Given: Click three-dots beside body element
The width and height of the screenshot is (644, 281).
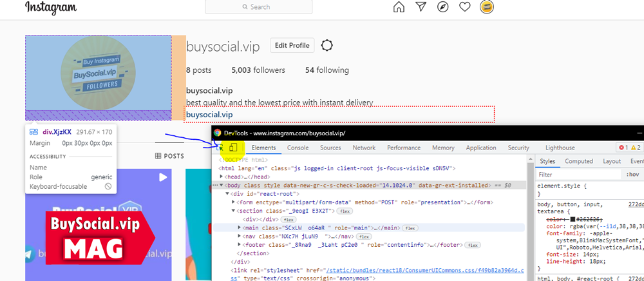Looking at the screenshot, I should [215, 186].
